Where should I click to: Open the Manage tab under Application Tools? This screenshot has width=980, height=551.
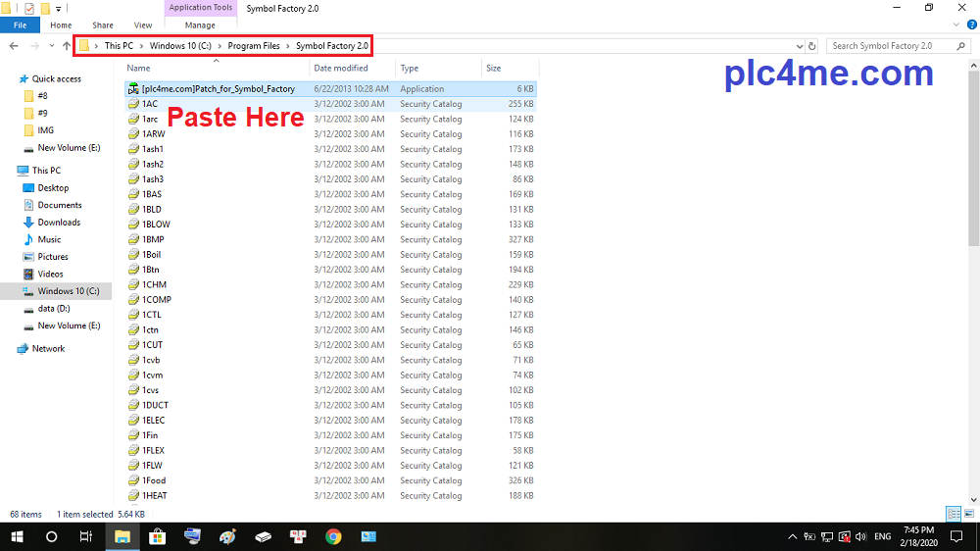click(x=199, y=25)
